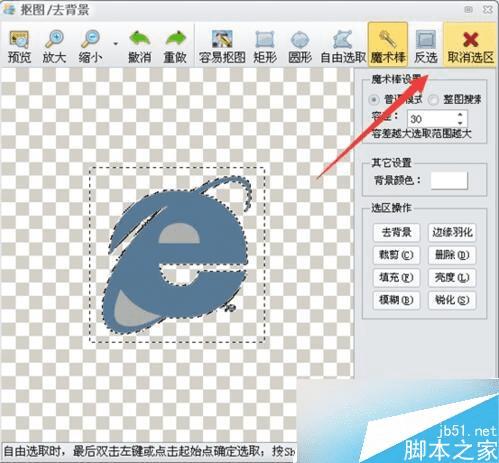Expand the dropdown arrow beside 缩小

point(116,44)
